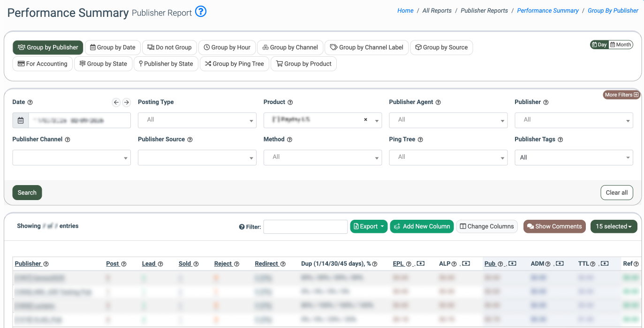Viewport: 644px width, 328px height.
Task: Open the Posting Type dropdown
Action: [197, 120]
